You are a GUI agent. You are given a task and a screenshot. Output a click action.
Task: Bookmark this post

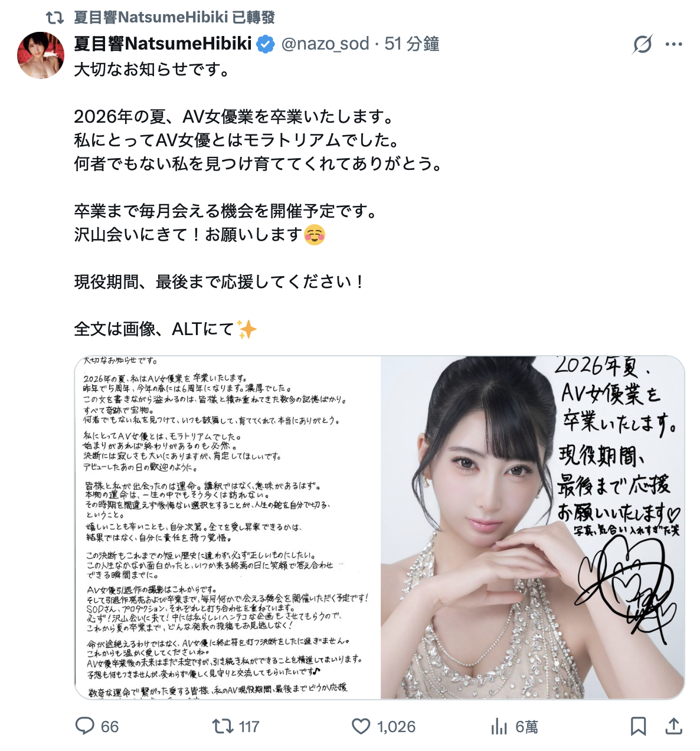pyautogui.click(x=638, y=726)
